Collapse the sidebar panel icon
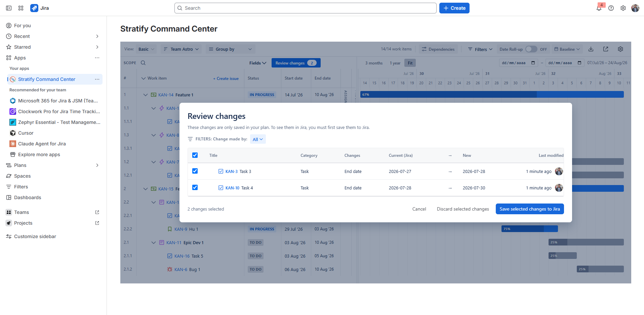The width and height of the screenshot is (644, 315). pos(9,8)
